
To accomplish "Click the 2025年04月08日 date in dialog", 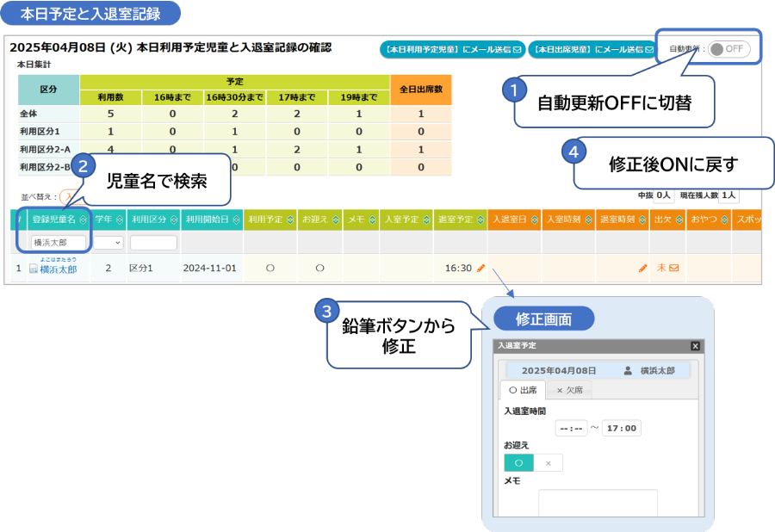I will click(559, 371).
